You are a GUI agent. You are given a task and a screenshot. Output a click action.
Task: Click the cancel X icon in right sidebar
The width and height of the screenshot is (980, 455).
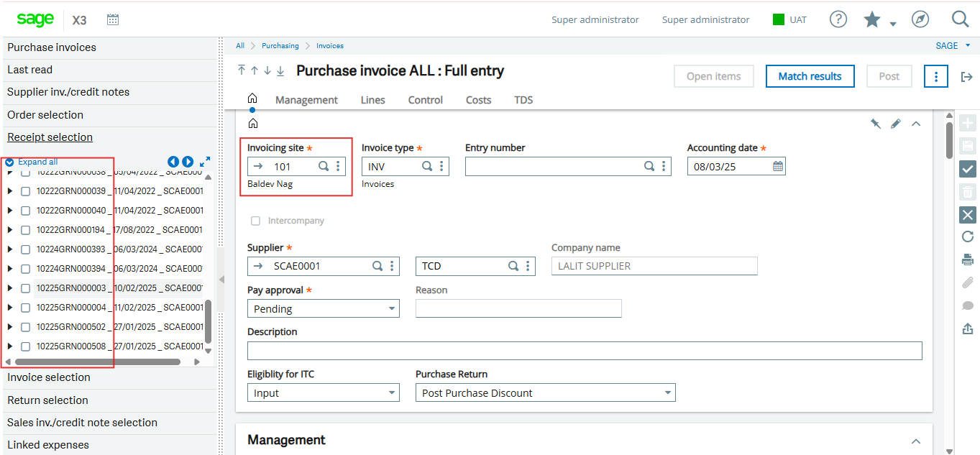click(967, 214)
